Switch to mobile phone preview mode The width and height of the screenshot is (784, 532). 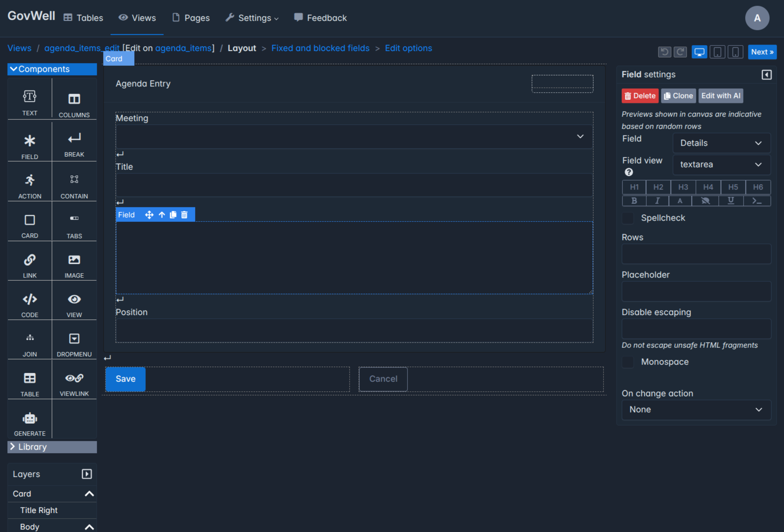click(735, 52)
